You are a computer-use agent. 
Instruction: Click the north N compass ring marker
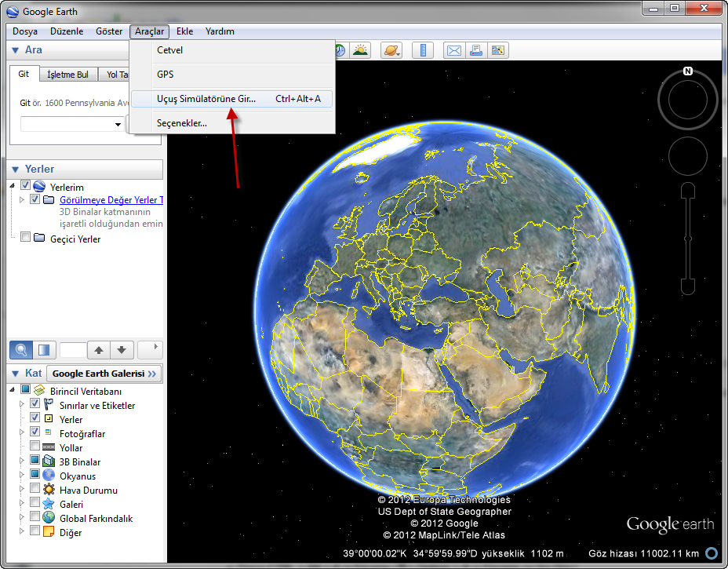[x=687, y=71]
